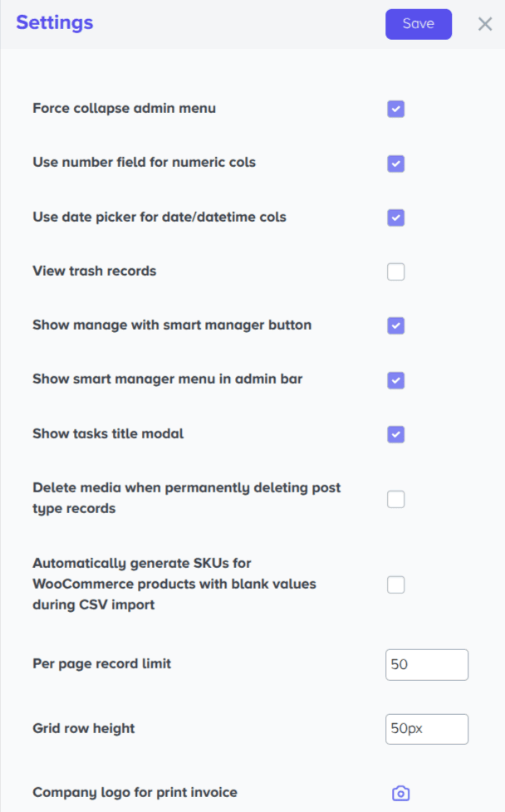Toggle Use number field for numeric cols
505x812 pixels.
pyautogui.click(x=395, y=163)
